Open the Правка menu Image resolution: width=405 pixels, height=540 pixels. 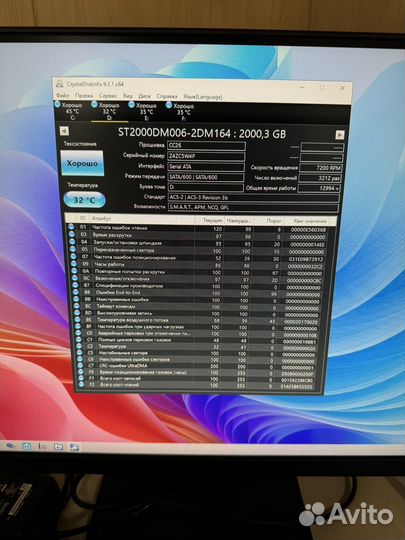[84, 96]
